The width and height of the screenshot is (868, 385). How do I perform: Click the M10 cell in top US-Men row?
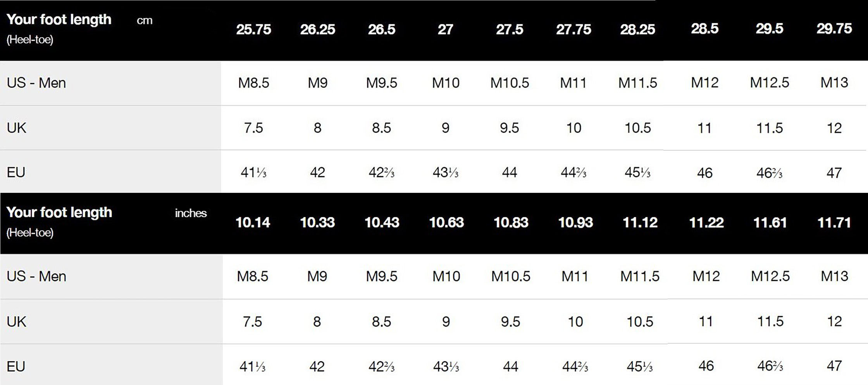tap(446, 83)
